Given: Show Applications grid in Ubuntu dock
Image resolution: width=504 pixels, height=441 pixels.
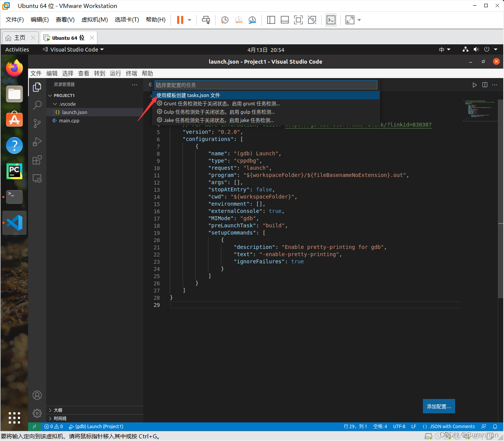Looking at the screenshot, I should [x=14, y=418].
